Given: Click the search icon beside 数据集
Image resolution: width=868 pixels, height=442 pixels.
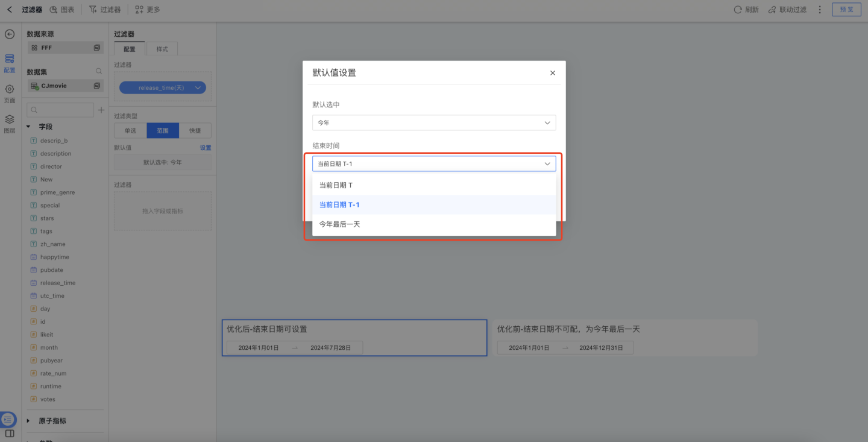Looking at the screenshot, I should (99, 71).
